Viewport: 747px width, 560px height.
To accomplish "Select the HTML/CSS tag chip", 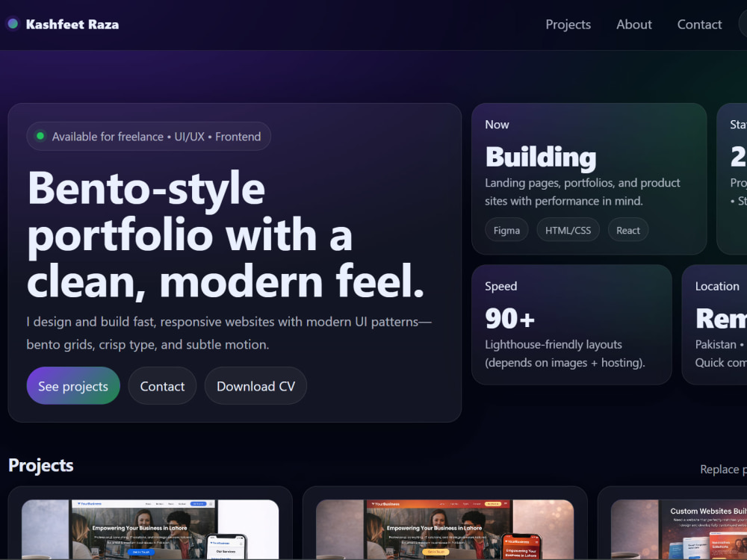I will 568,230.
